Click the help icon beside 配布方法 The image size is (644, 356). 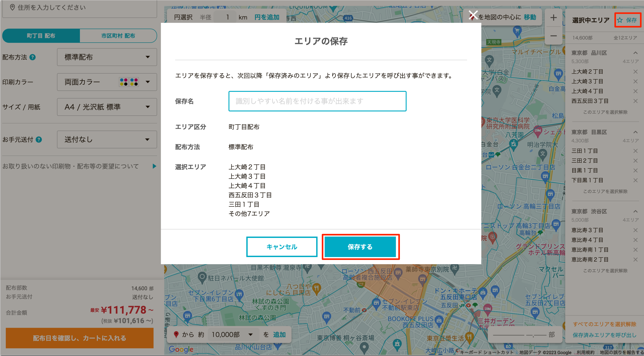click(33, 57)
